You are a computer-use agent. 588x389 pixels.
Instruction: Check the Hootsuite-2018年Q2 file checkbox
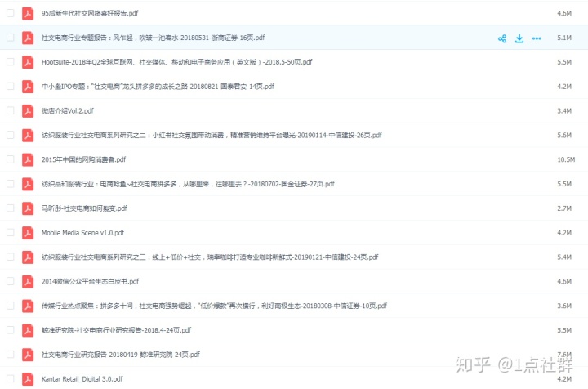pos(10,62)
